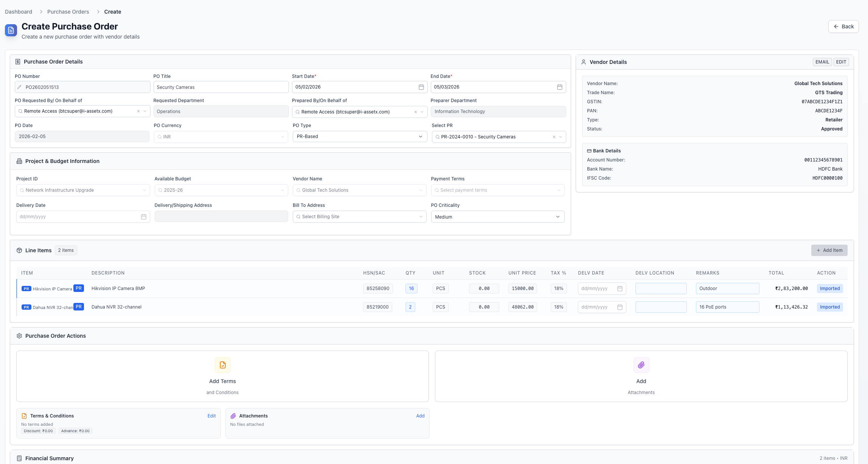
Task: Open the Payment Terms dropdown
Action: click(x=497, y=190)
